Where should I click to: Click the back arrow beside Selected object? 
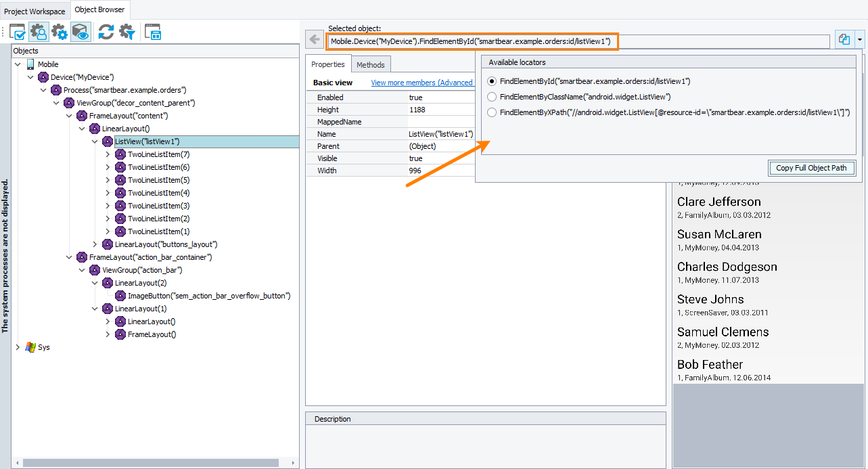click(314, 39)
